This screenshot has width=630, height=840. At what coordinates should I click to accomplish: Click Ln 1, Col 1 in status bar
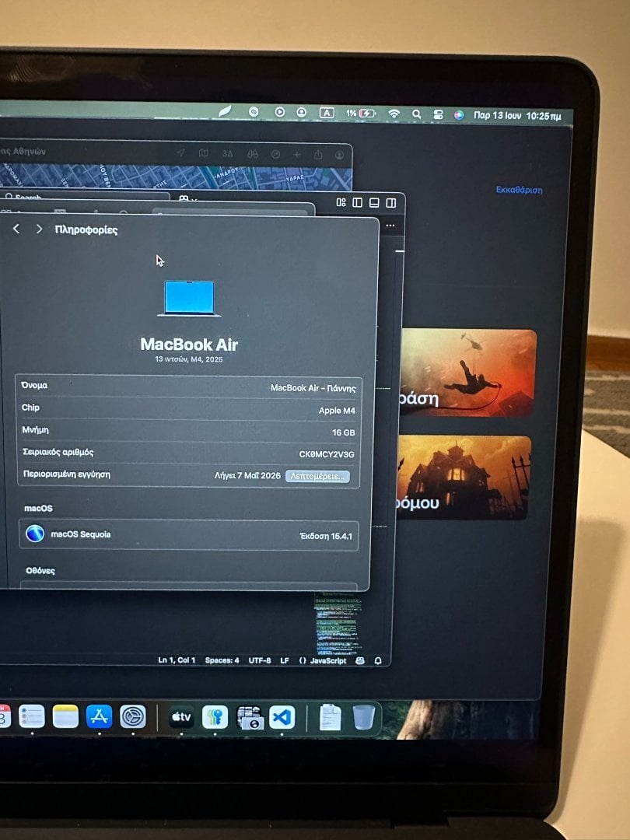(x=177, y=660)
